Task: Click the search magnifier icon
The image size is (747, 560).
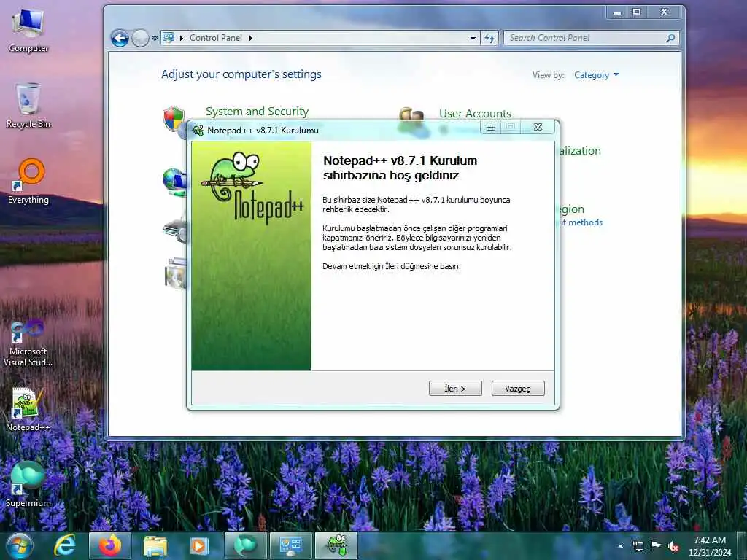Action: pyautogui.click(x=670, y=38)
